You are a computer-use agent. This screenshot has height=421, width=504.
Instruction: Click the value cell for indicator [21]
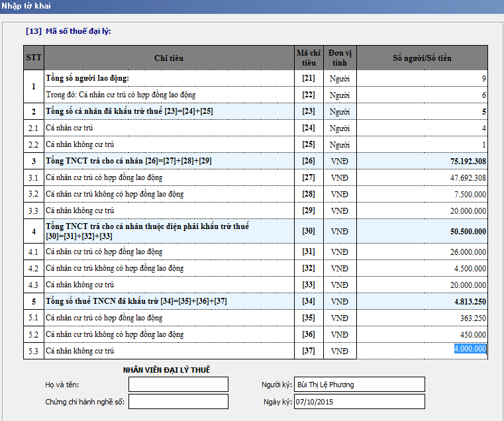[422, 79]
